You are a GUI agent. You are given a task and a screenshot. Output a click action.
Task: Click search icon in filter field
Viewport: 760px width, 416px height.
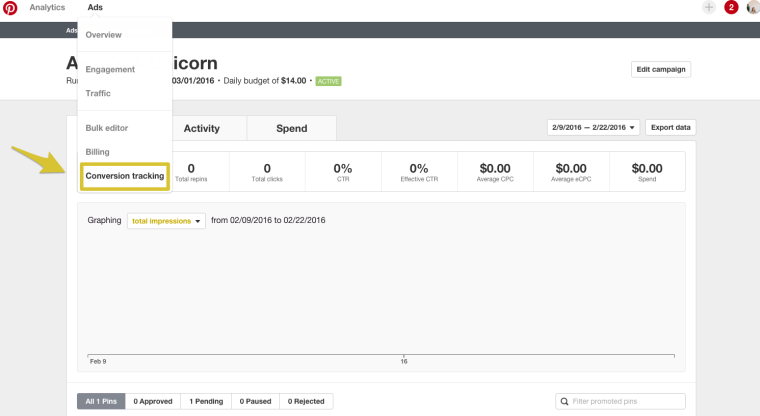click(564, 401)
